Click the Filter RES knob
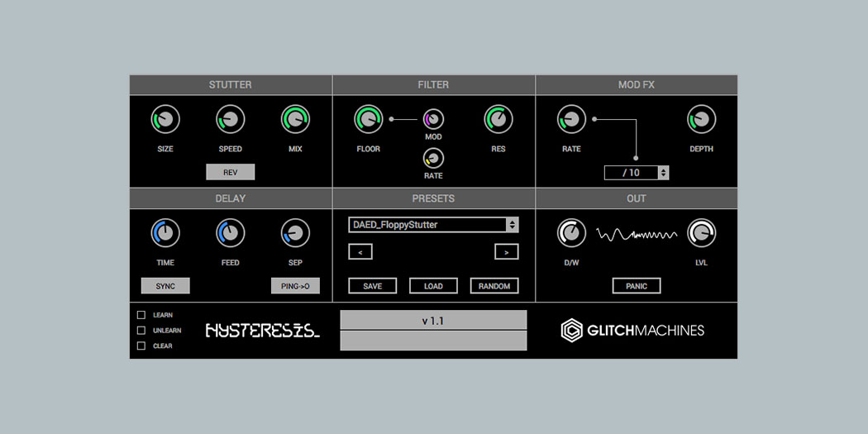 [498, 120]
